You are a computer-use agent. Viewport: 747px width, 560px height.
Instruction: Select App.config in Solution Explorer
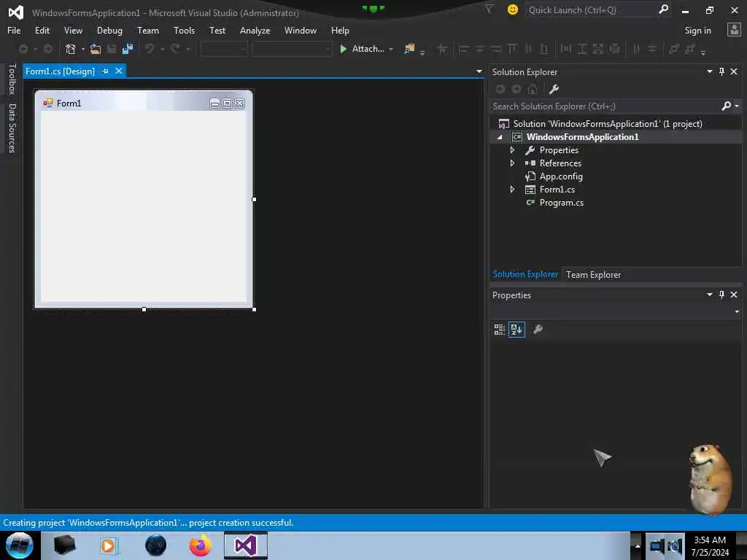point(561,176)
